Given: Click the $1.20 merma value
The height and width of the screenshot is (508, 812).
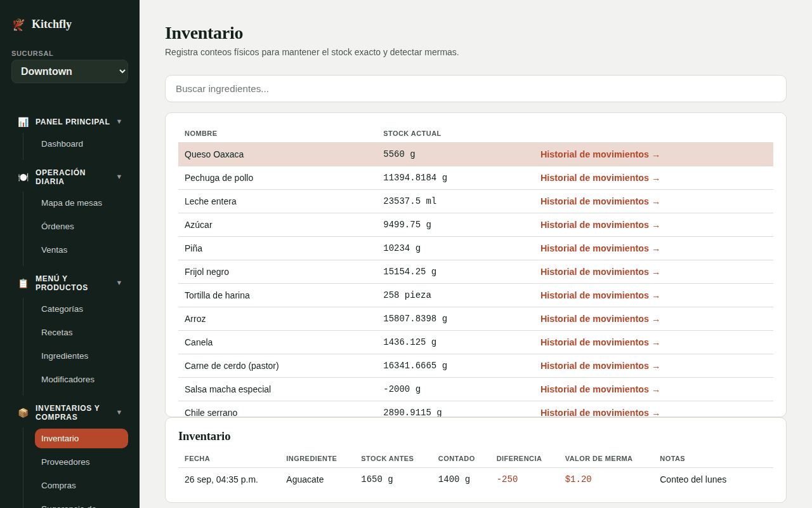Looking at the screenshot, I should click(x=578, y=479).
